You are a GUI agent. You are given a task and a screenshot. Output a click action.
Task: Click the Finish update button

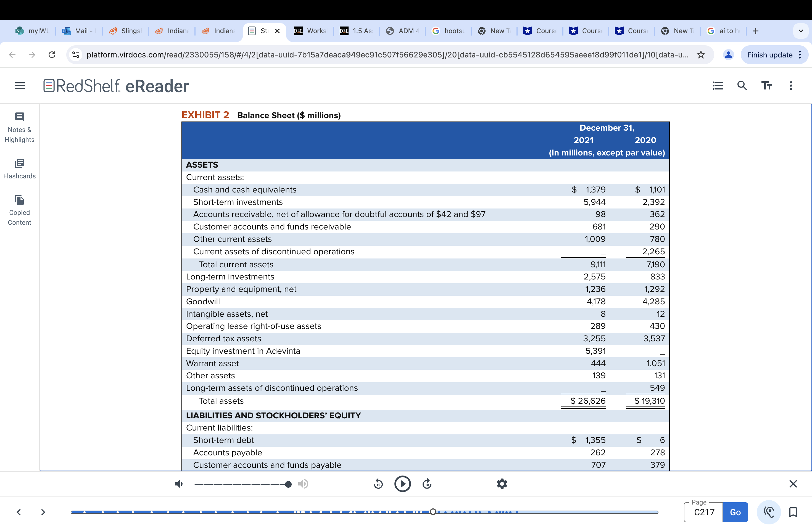[770, 55]
